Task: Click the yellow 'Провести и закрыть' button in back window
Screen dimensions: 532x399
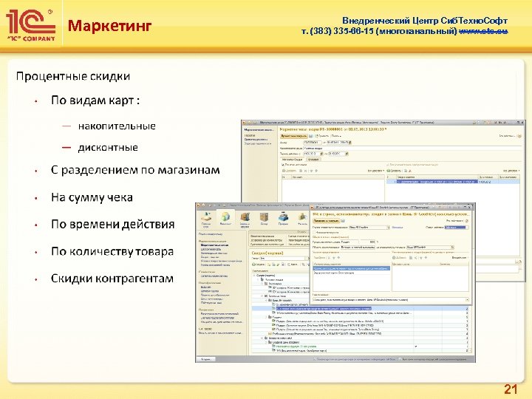Action: [294, 136]
